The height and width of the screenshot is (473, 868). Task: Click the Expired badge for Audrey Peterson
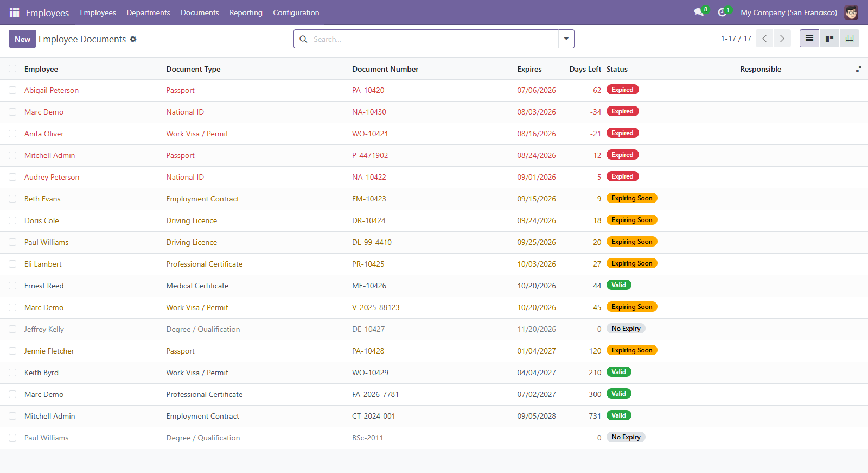click(622, 176)
